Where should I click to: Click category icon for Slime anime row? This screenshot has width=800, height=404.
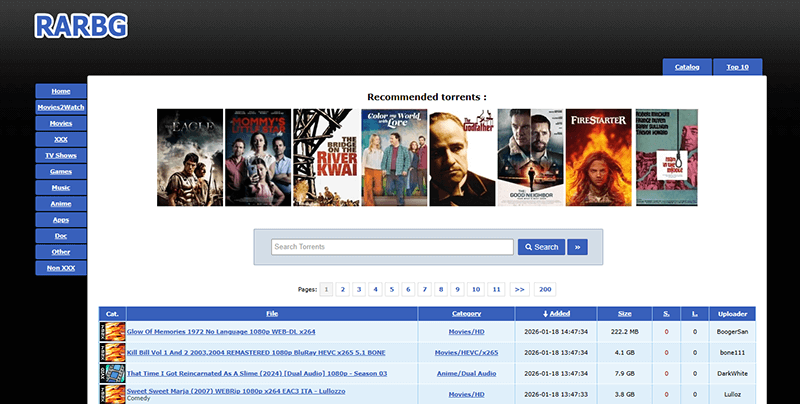tap(112, 373)
